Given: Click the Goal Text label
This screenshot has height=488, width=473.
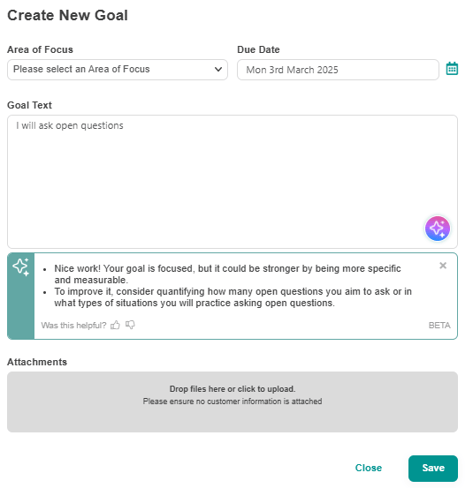Looking at the screenshot, I should (29, 105).
